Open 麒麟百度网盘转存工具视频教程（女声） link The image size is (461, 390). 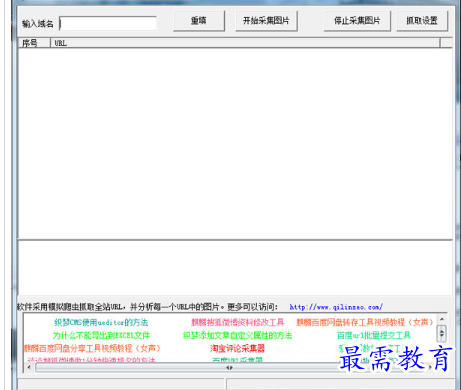(365, 322)
